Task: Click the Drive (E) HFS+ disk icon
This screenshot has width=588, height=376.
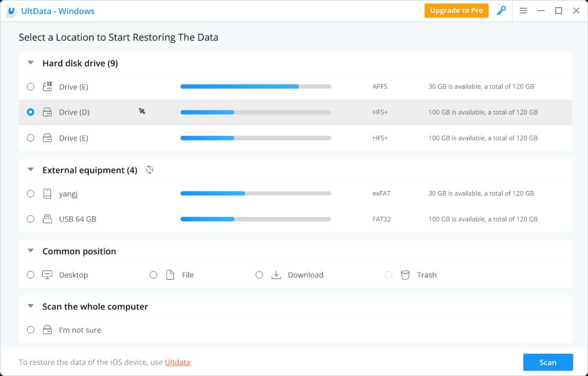Action: click(x=47, y=138)
